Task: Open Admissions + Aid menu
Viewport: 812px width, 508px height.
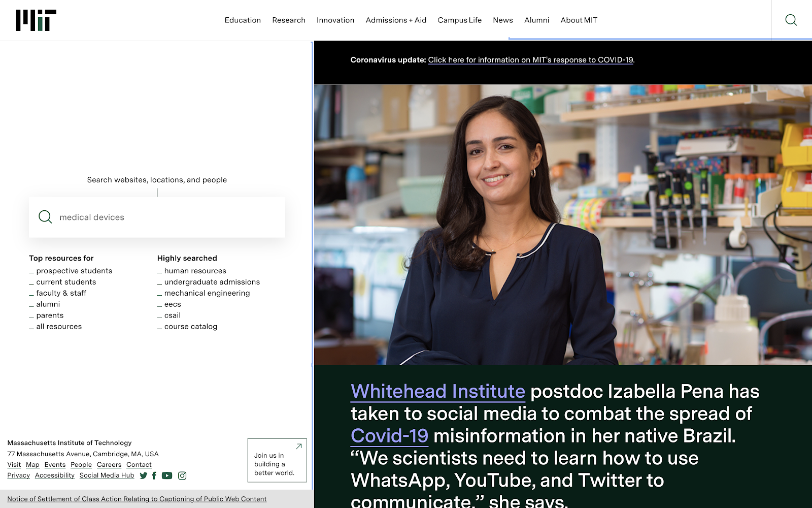Action: [x=396, y=20]
